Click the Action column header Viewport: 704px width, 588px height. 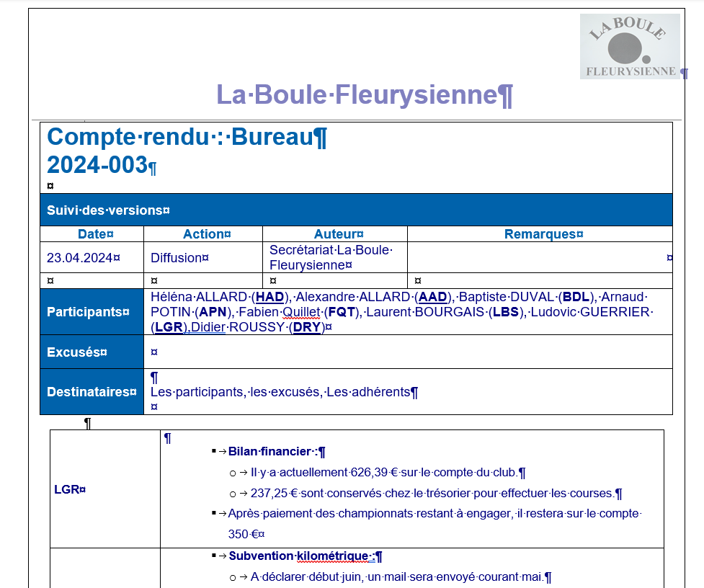[203, 234]
